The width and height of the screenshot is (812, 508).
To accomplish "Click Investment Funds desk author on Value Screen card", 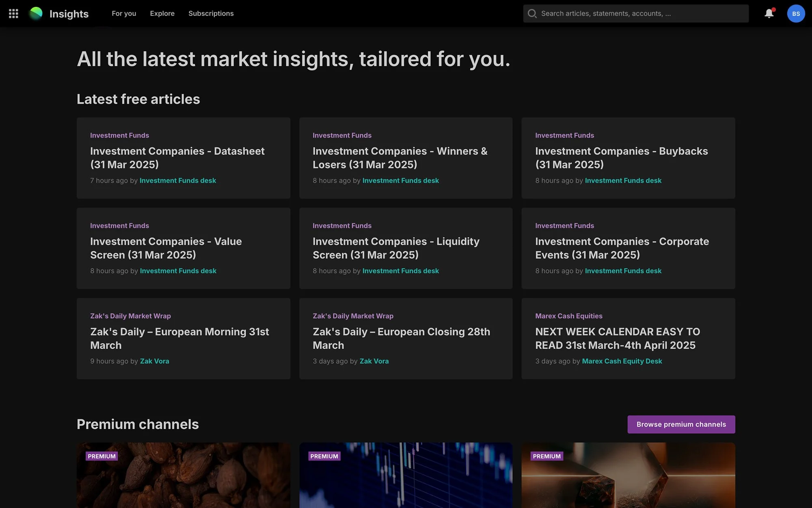I will [x=178, y=271].
